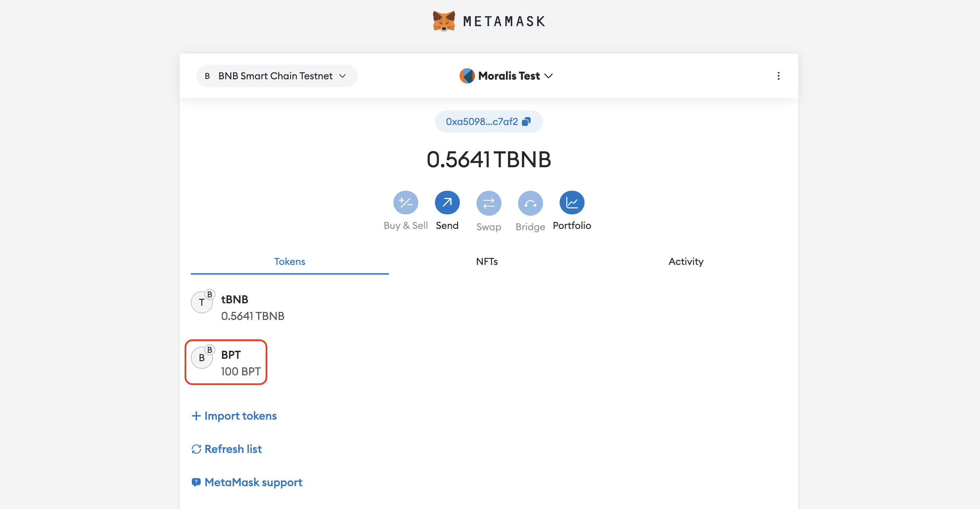Click the 0.5641 TBNB main balance

click(489, 159)
